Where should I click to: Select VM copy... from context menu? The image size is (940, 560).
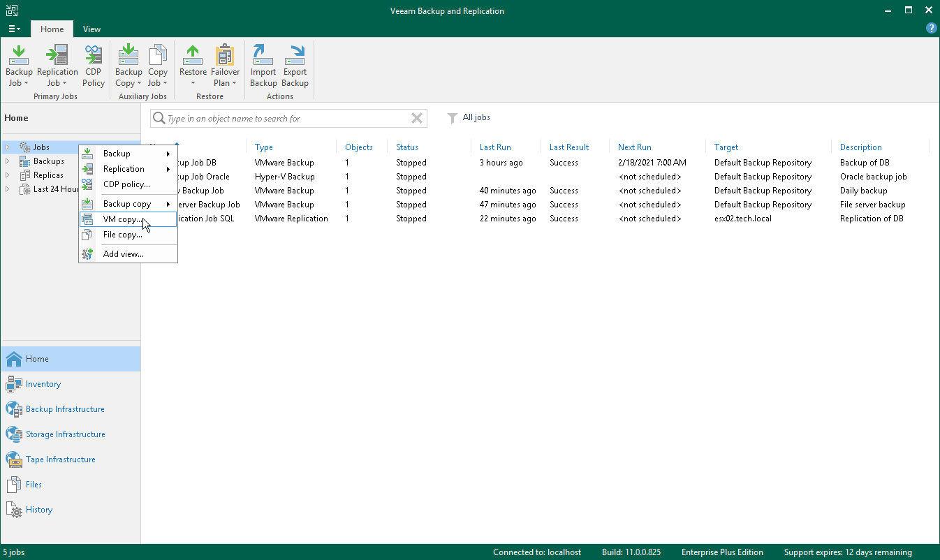(122, 219)
